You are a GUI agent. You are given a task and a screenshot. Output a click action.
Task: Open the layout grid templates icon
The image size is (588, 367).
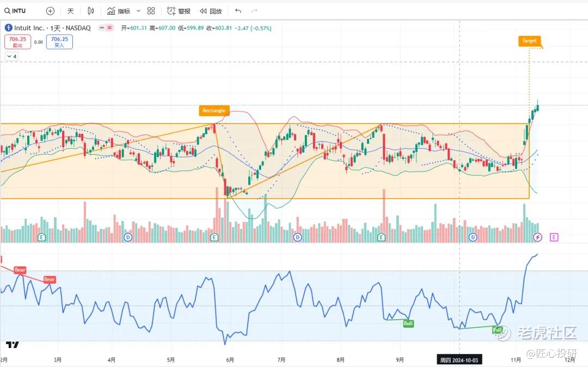[151, 11]
